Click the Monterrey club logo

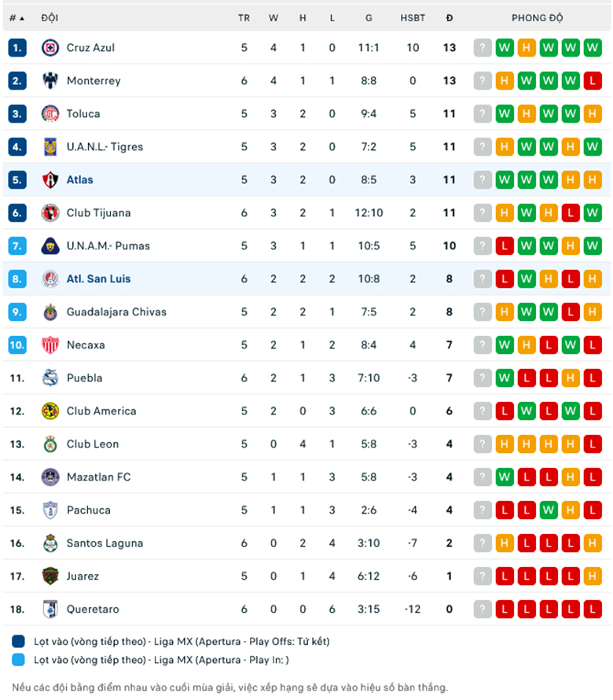(x=50, y=81)
